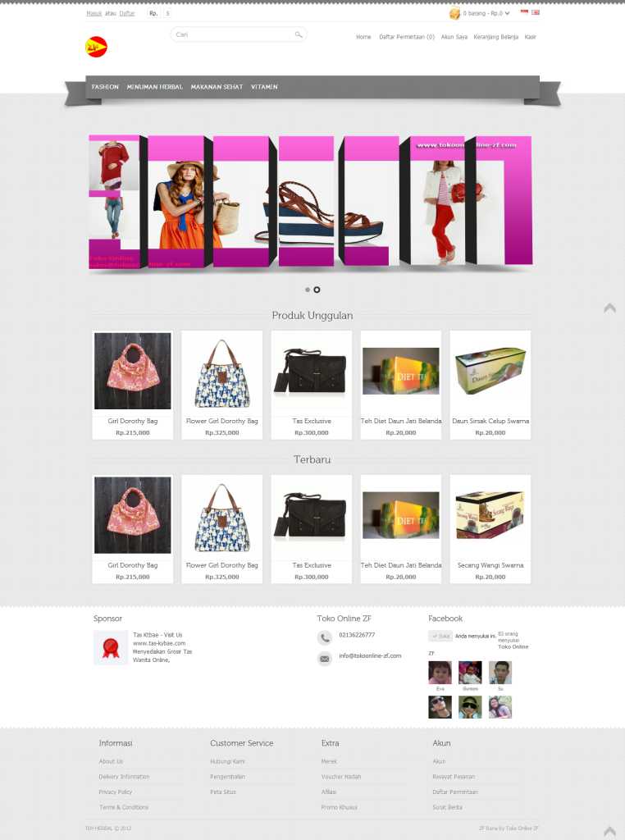The image size is (625, 840).
Task: Click the scroll-to-top arrow near Produk Unggulan
Action: point(609,308)
